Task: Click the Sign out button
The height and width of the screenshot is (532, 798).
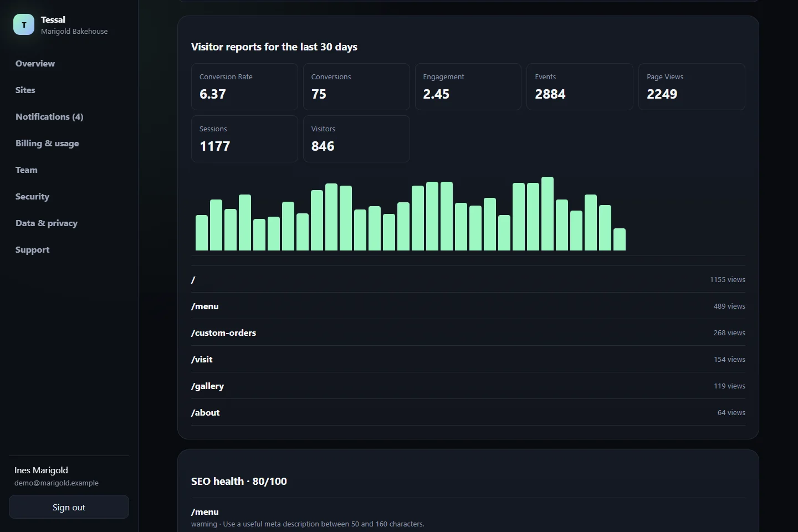Action: [x=69, y=507]
